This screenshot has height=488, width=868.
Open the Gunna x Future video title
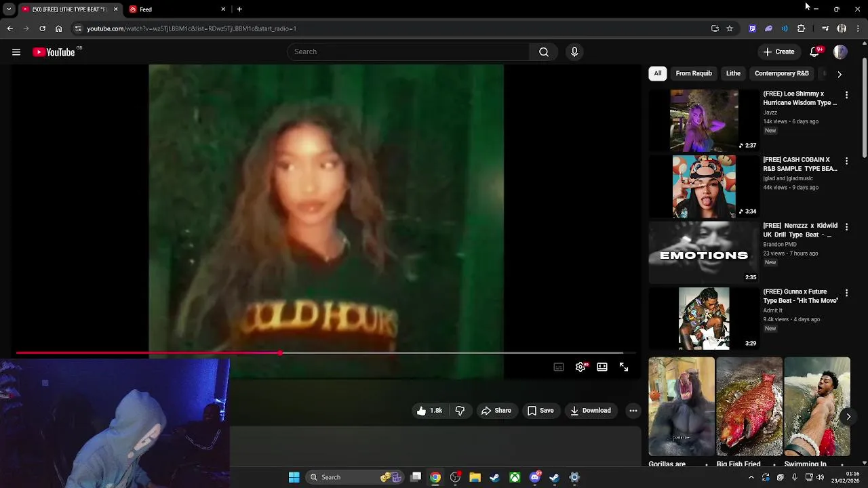(x=801, y=296)
